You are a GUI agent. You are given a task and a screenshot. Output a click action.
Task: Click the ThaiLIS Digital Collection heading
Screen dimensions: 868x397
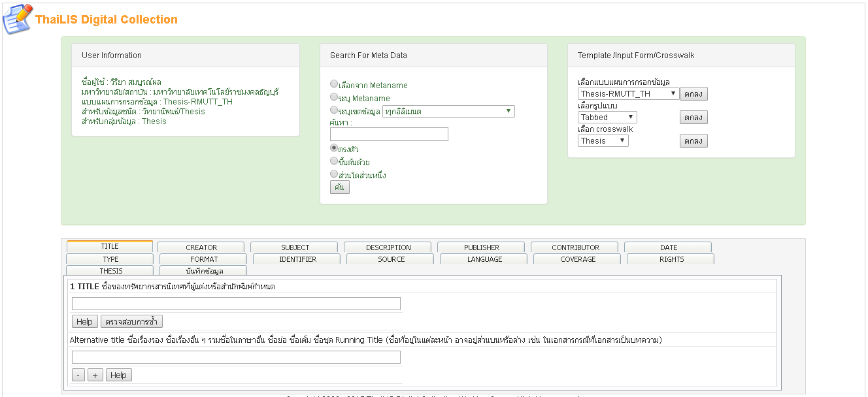(107, 20)
